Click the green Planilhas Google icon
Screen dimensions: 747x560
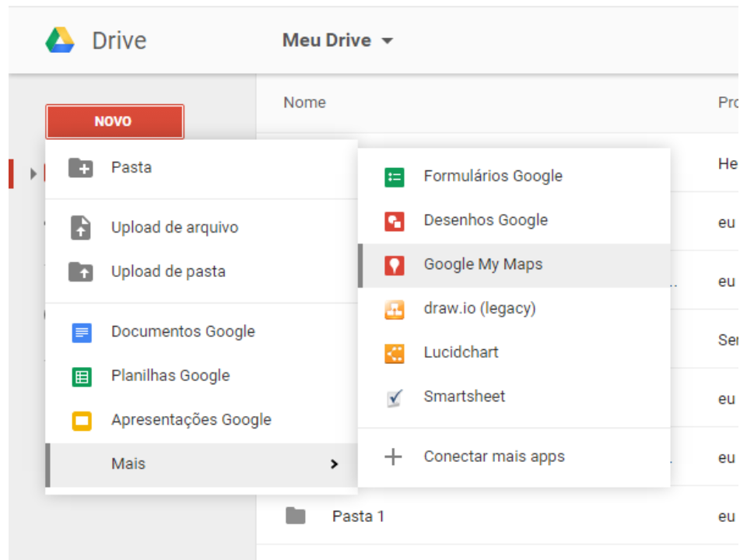click(x=82, y=376)
